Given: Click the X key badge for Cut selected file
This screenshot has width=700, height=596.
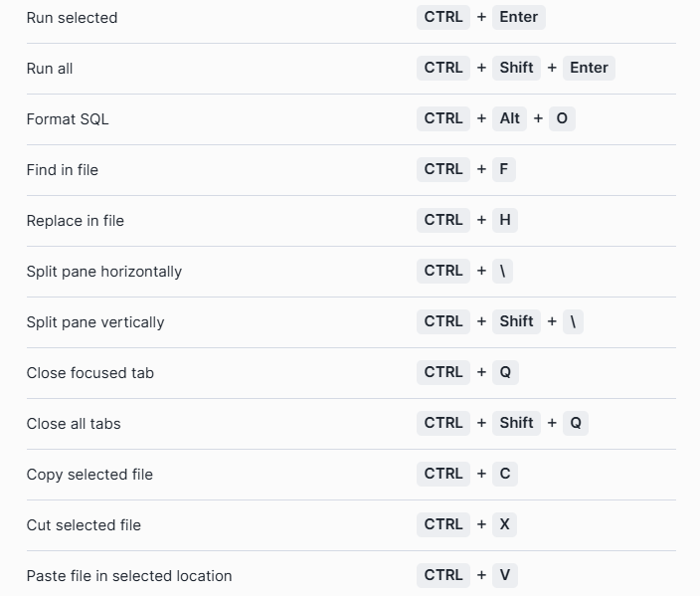Looking at the screenshot, I should click(504, 524).
